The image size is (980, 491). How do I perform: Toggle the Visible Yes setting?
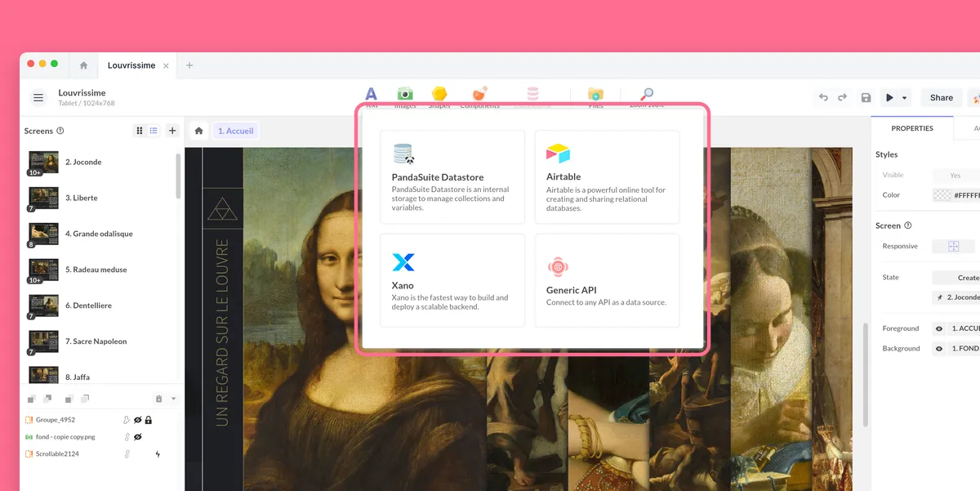[x=955, y=176]
